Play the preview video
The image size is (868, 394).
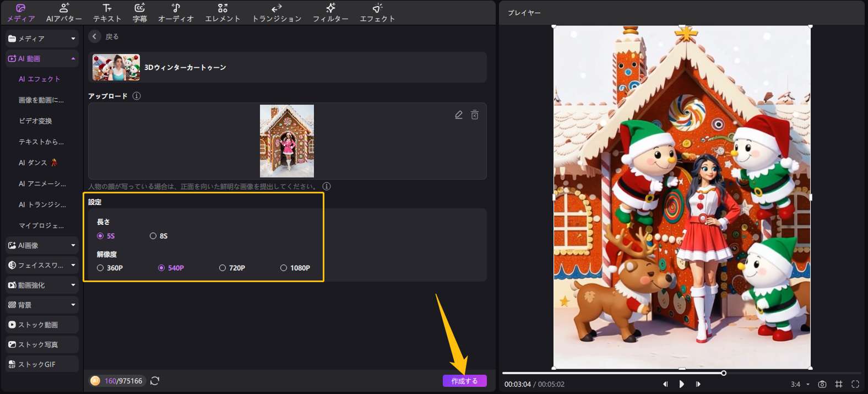pos(682,384)
